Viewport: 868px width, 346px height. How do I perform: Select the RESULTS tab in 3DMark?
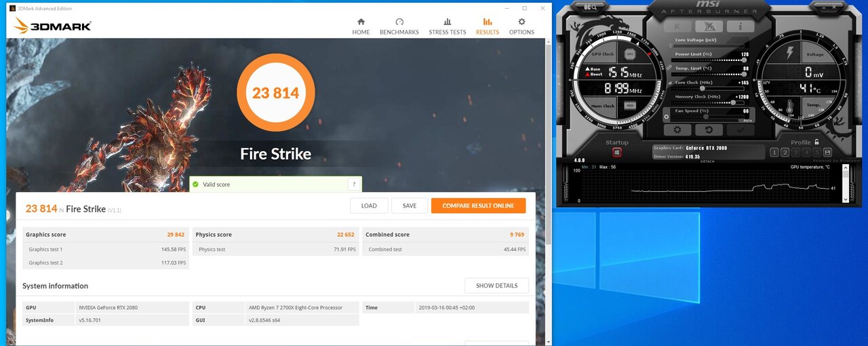pyautogui.click(x=488, y=26)
